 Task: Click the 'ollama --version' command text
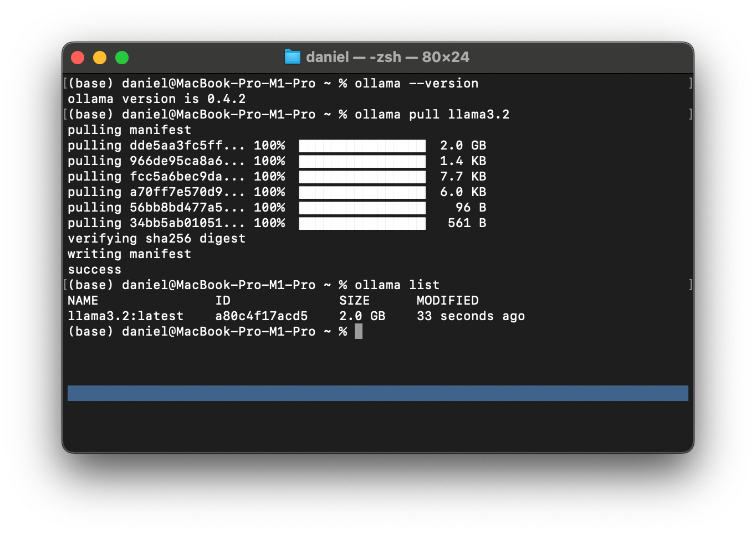point(416,84)
